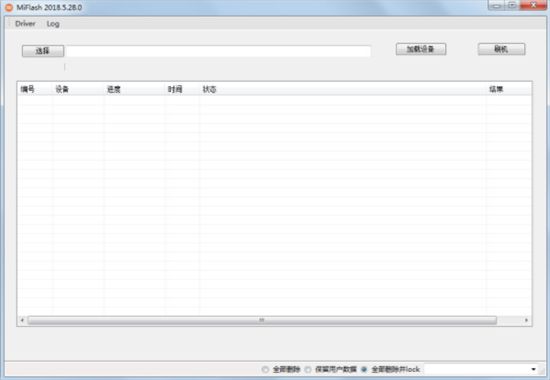
Task: Click the 选择 (select) button
Action: pyautogui.click(x=43, y=51)
